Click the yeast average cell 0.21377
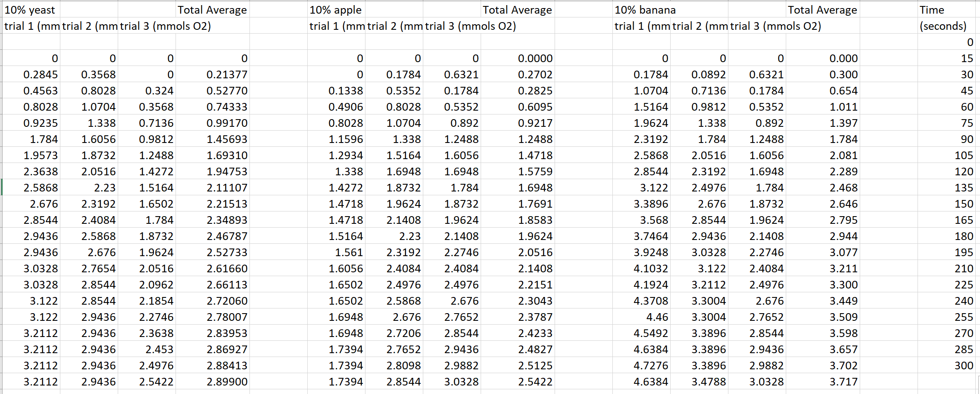The height and width of the screenshot is (394, 980). click(x=212, y=74)
